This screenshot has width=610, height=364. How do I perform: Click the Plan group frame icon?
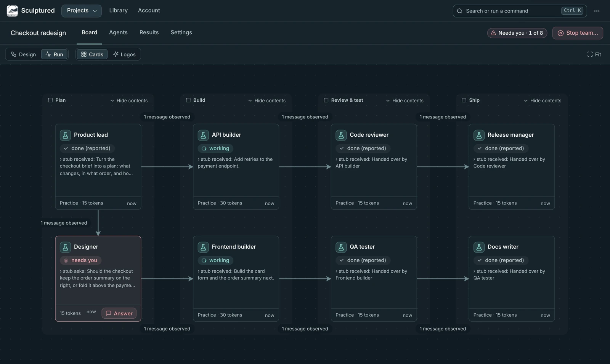click(x=50, y=100)
